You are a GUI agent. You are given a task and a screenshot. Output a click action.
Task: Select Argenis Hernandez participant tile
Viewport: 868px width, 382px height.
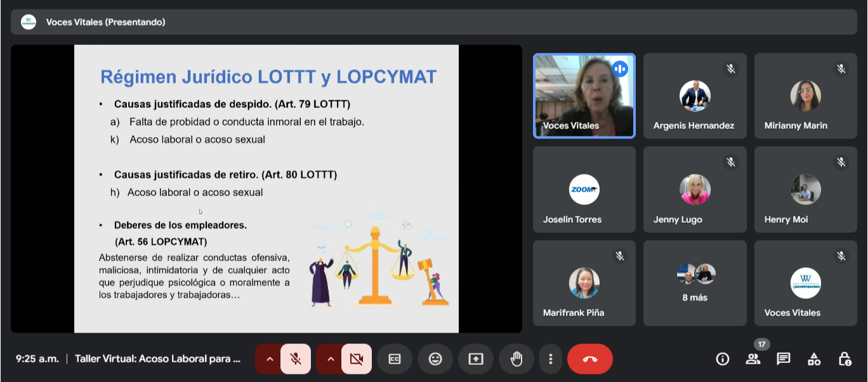tap(695, 96)
